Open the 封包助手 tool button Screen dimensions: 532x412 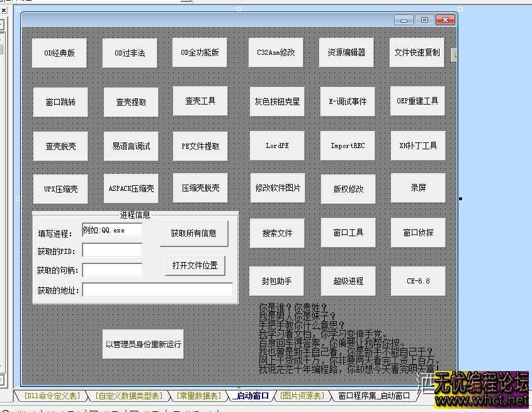[x=276, y=281]
